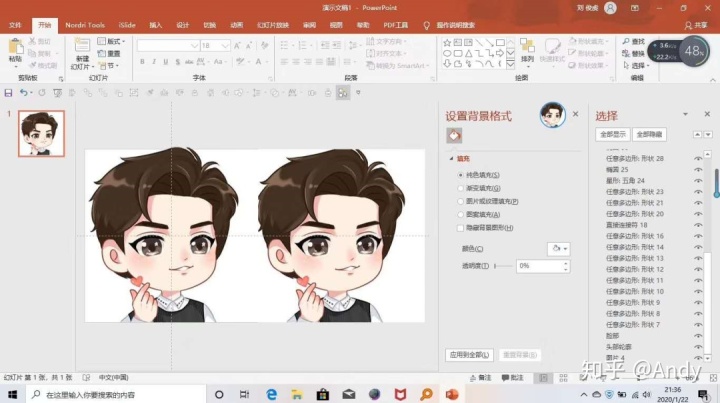Click the fit slide to window icon
Viewport: 720px width, 403px height.
[x=713, y=378]
